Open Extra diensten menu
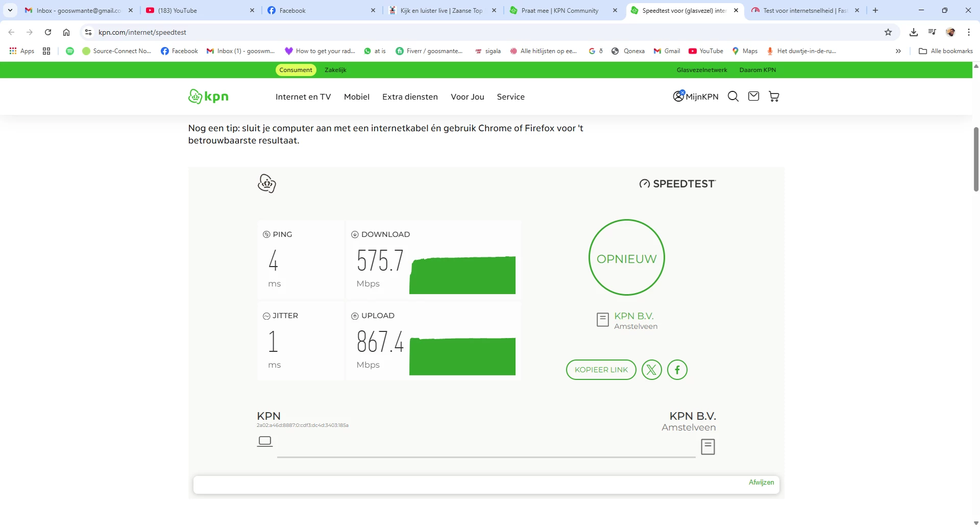 (x=410, y=97)
